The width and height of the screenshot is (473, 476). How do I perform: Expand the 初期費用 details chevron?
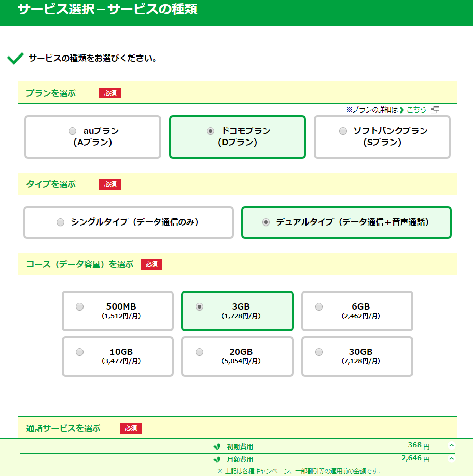pos(452,445)
